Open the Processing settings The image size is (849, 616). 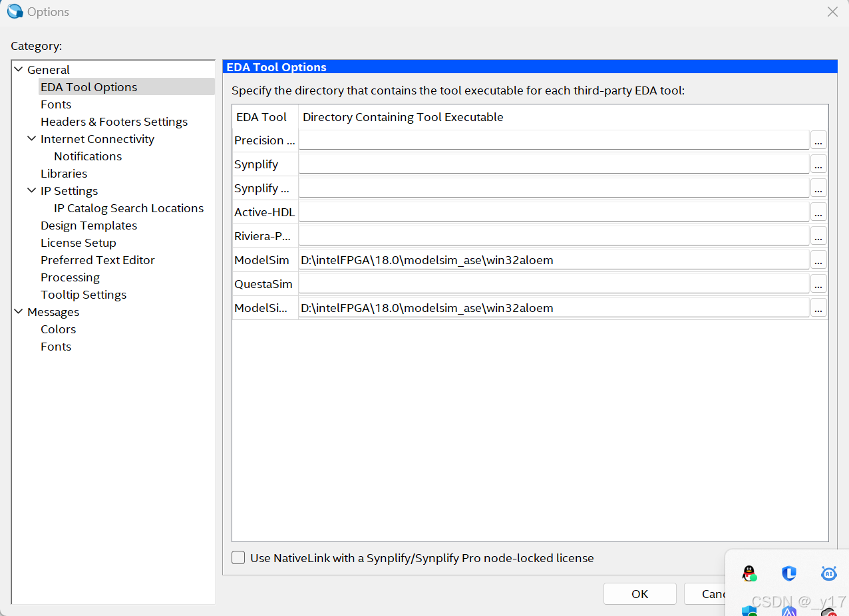tap(70, 277)
